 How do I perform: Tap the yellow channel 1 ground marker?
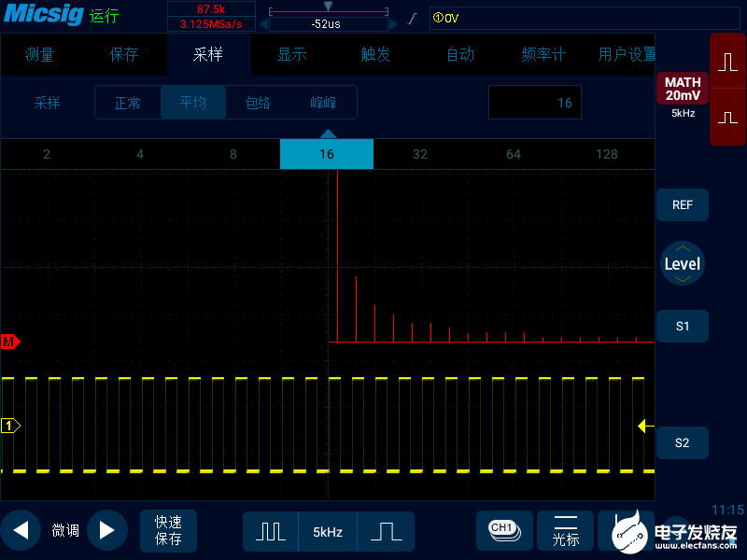point(10,426)
